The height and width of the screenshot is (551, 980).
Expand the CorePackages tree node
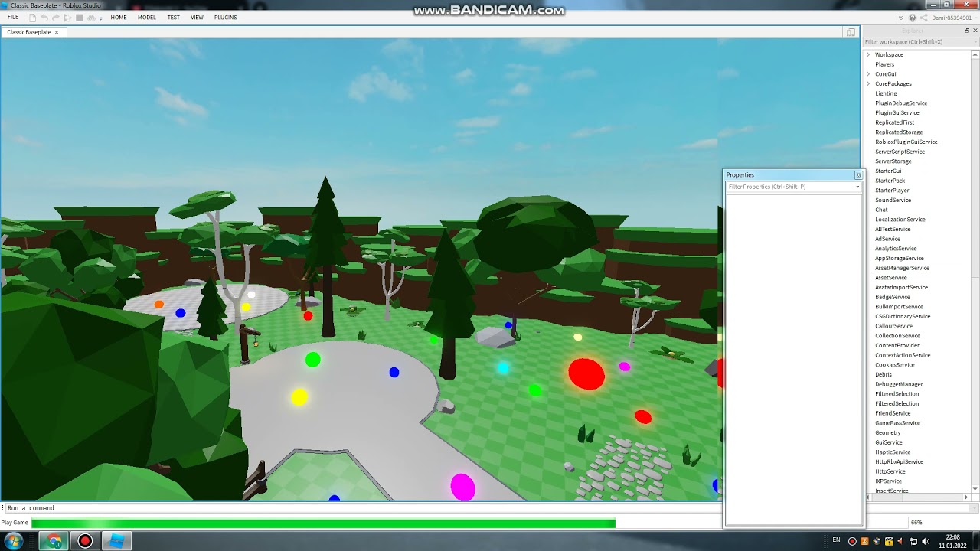[x=868, y=83]
